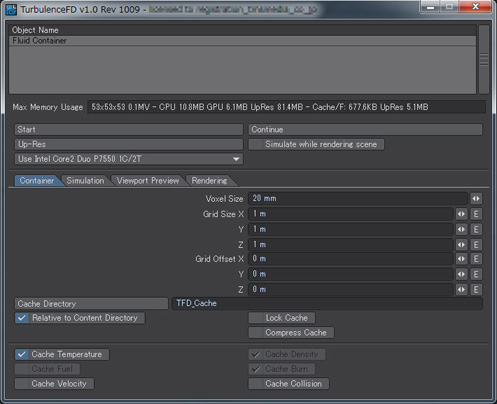Open the Rendering tab
The height and width of the screenshot is (404, 497).
209,181
